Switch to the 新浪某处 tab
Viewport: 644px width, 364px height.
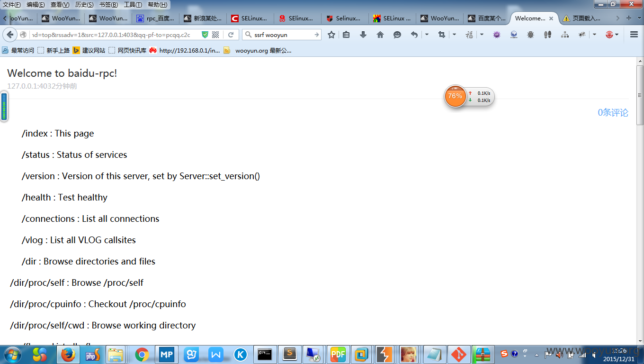tap(203, 18)
